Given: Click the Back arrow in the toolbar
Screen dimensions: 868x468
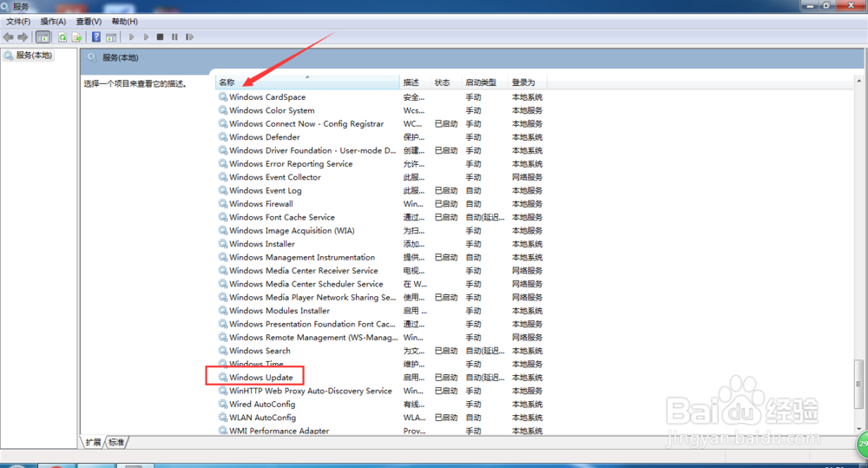Looking at the screenshot, I should pos(9,37).
